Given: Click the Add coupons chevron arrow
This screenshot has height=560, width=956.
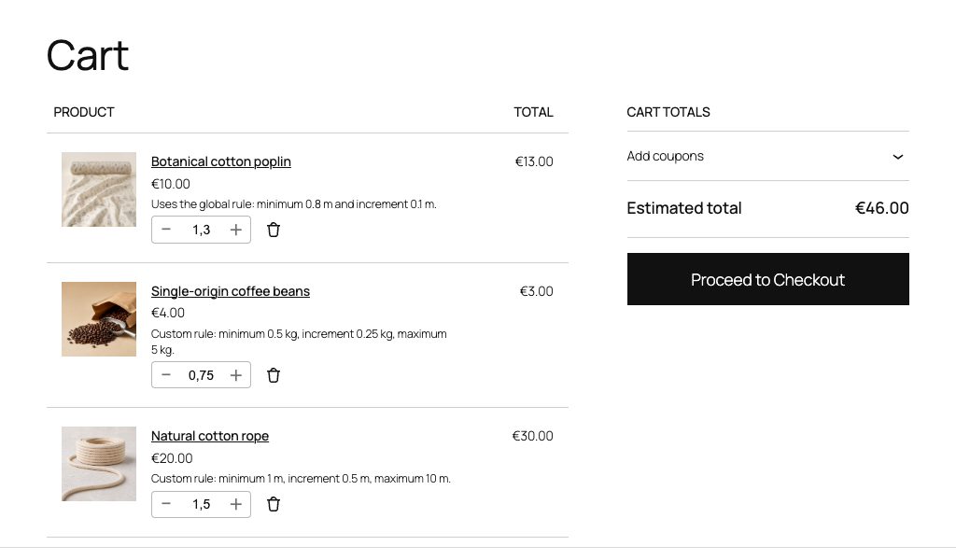Looking at the screenshot, I should (897, 157).
